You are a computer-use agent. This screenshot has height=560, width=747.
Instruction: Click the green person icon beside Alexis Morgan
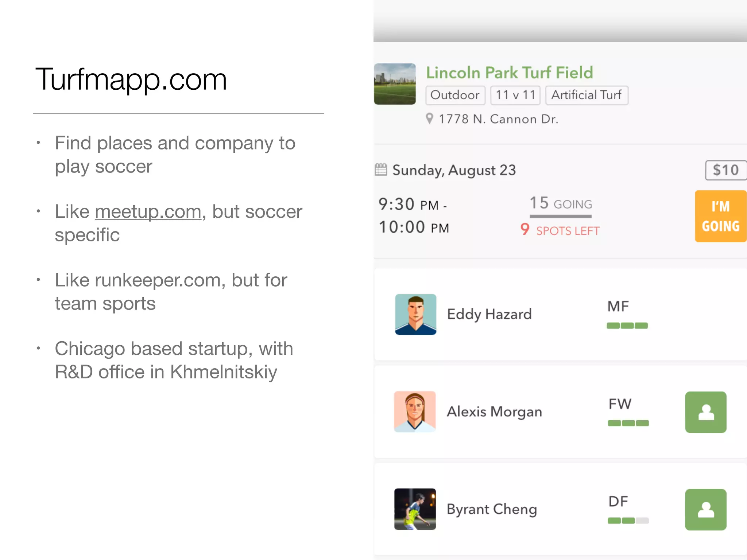click(705, 412)
